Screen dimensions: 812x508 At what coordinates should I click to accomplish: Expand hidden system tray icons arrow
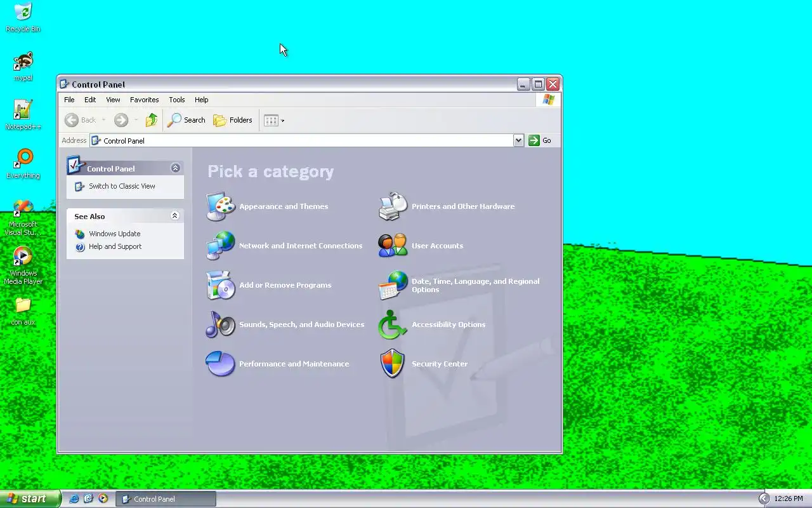pyautogui.click(x=764, y=498)
